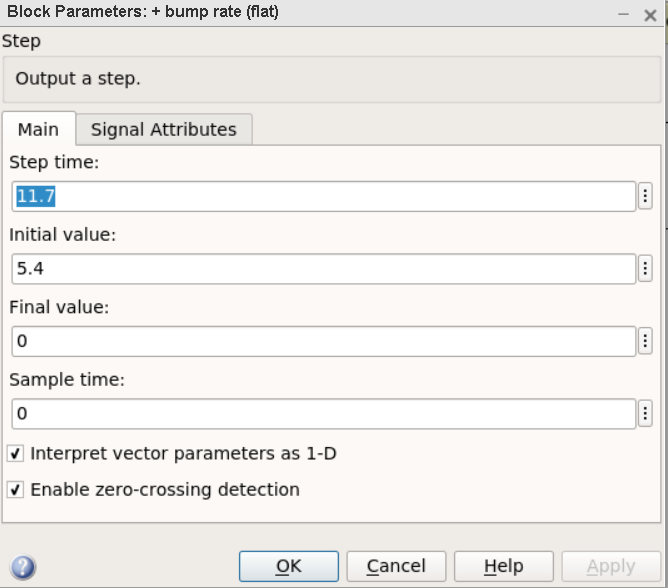Click the Output a step description box

332,79
